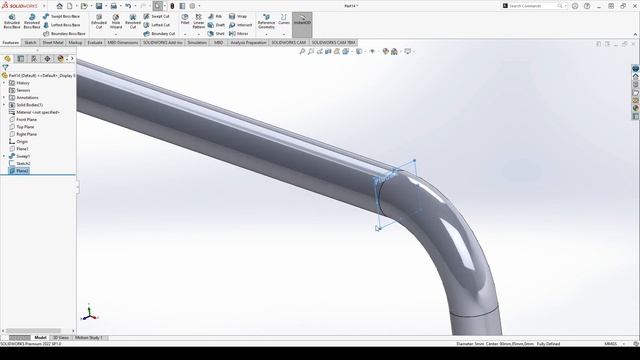The width and height of the screenshot is (640, 360).
Task: Click the Rebuild traffic light icon
Action: click(172, 6)
